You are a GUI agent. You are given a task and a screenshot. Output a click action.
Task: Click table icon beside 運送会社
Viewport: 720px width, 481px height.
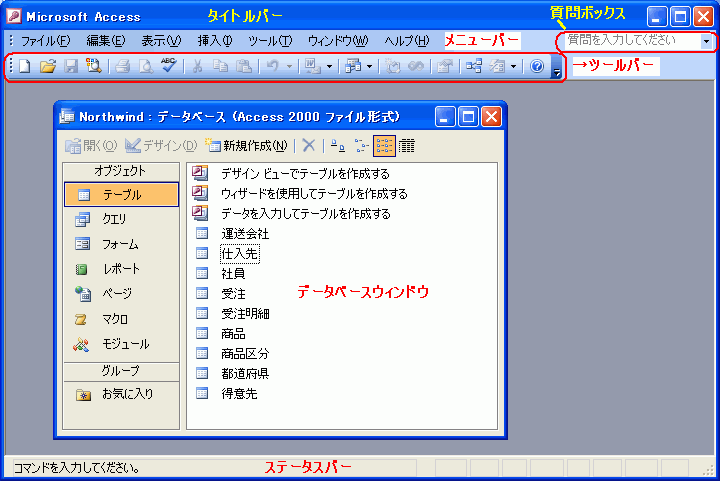point(202,234)
